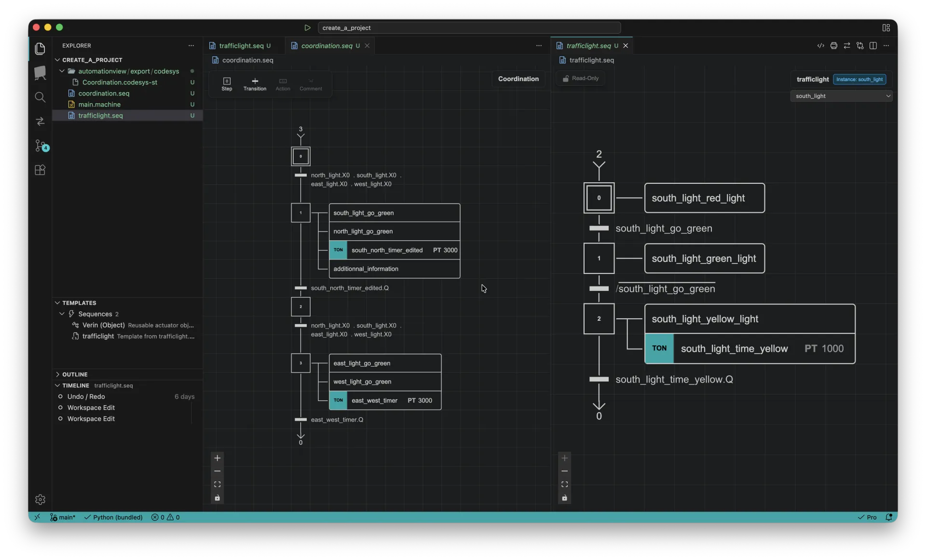Open the remote window status bar icon
The image size is (926, 560).
click(37, 517)
